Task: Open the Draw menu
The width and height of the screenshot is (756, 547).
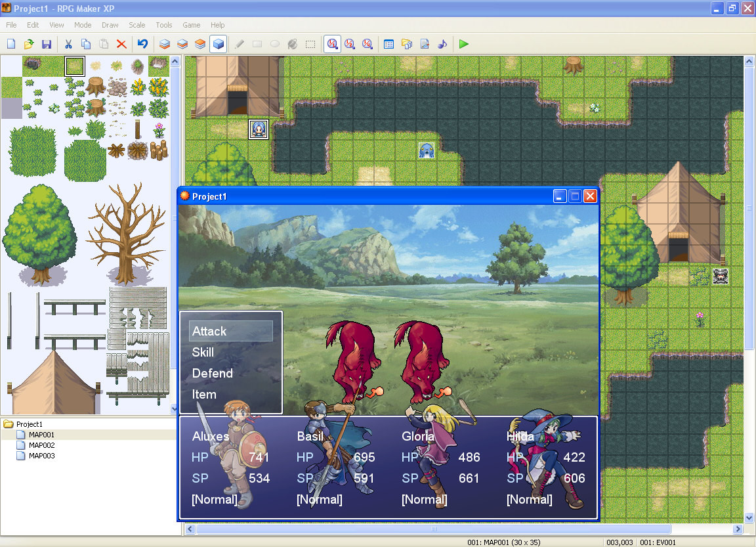Action: coord(110,25)
